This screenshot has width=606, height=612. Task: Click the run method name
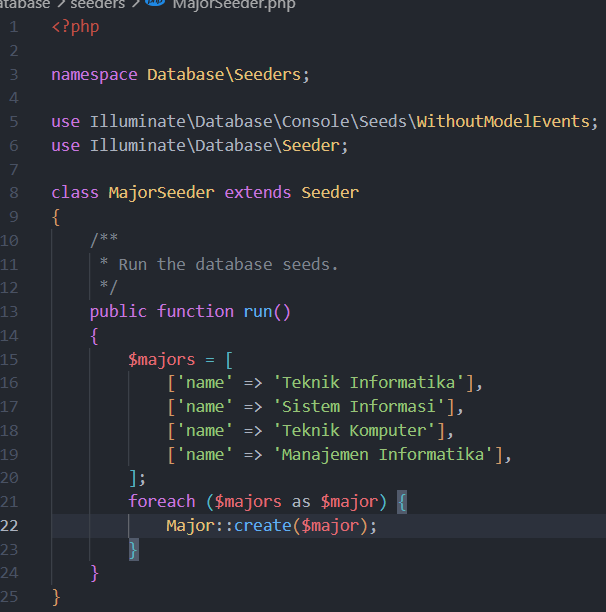click(x=258, y=311)
